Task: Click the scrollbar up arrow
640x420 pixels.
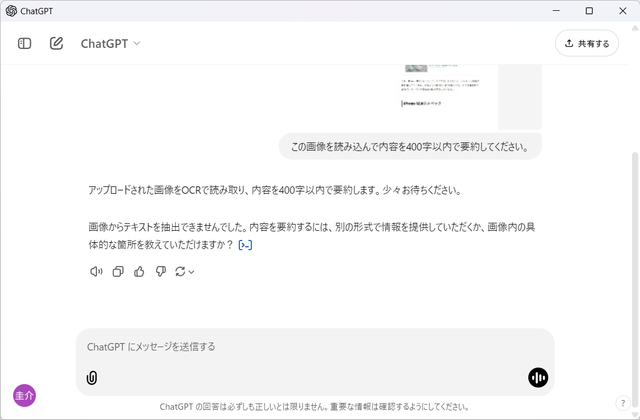Action: 635,28
